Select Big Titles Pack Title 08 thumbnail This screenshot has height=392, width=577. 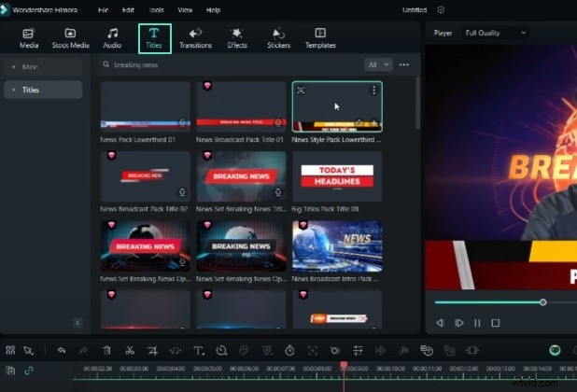(x=337, y=177)
